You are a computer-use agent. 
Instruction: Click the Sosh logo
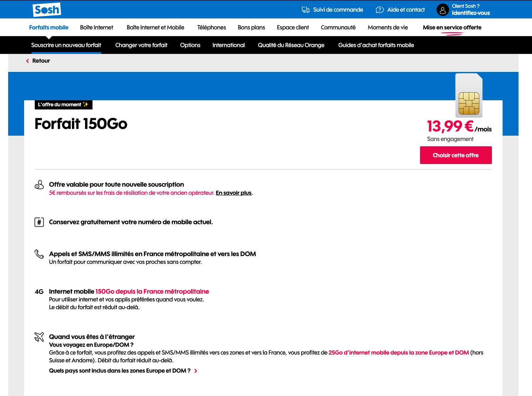point(47,10)
